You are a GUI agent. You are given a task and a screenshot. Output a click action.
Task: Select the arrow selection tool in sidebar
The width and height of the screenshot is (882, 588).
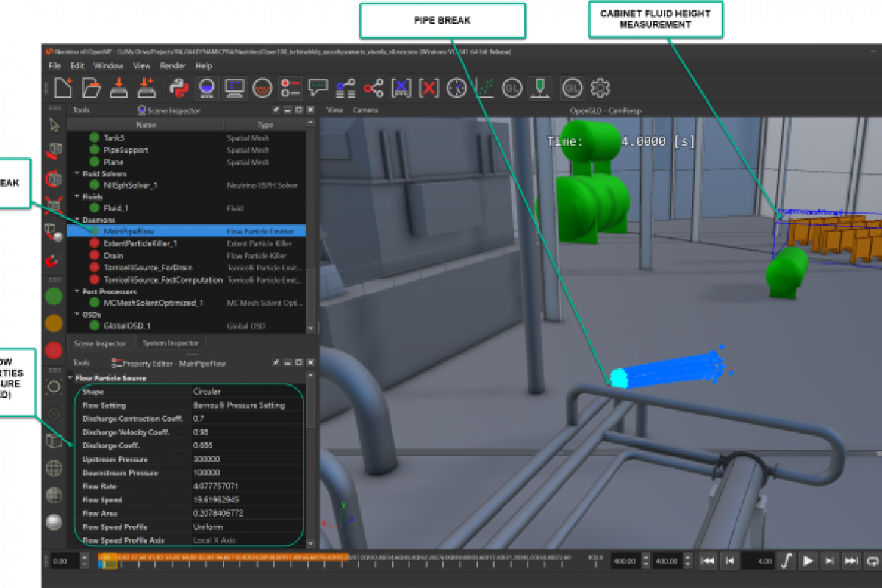pyautogui.click(x=54, y=125)
